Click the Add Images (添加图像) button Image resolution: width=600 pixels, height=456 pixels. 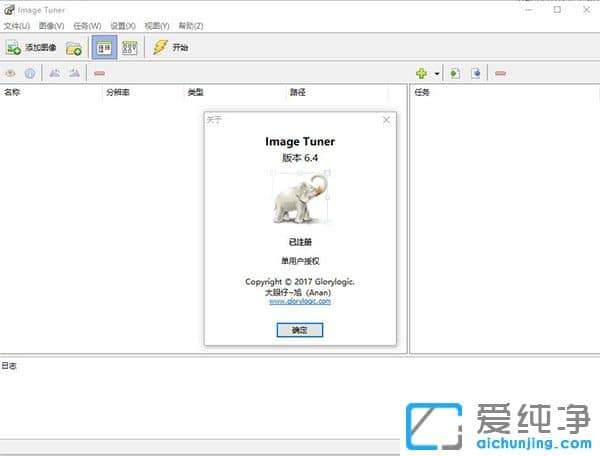tap(31, 48)
